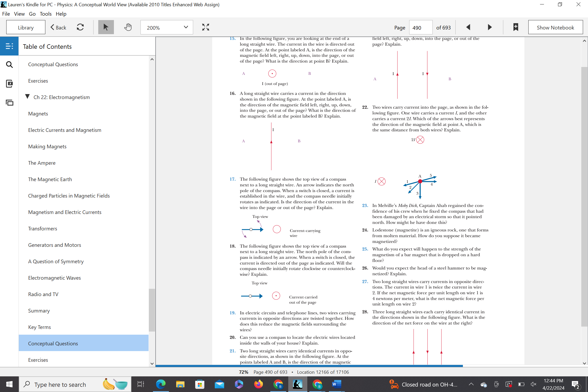The height and width of the screenshot is (392, 588).
Task: Return to the Library
Action: click(25, 27)
